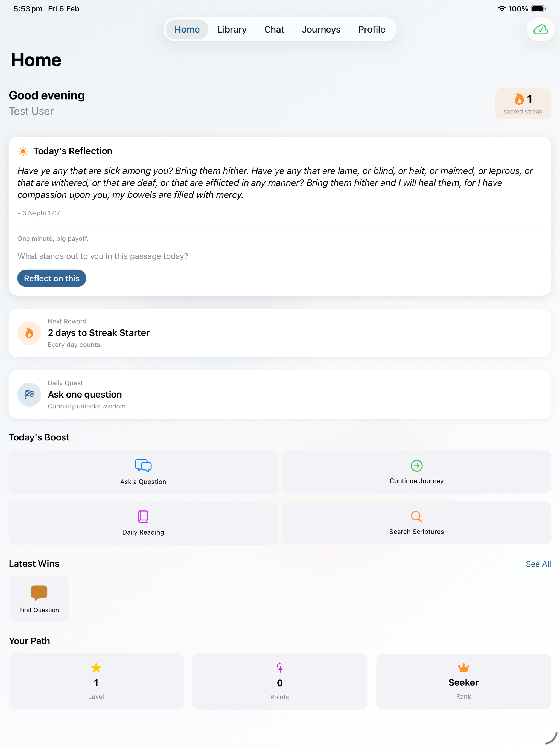The height and width of the screenshot is (747, 560).
Task: Tap the Continue Journey arrow icon
Action: [x=416, y=466]
